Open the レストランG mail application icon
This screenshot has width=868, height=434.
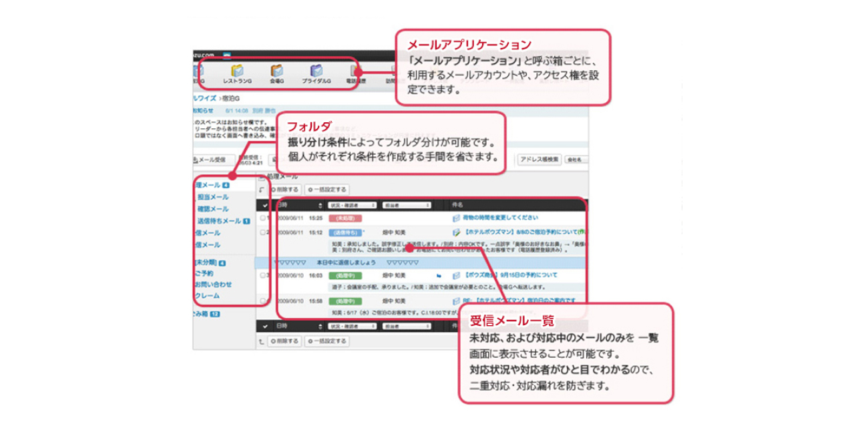coord(238,71)
